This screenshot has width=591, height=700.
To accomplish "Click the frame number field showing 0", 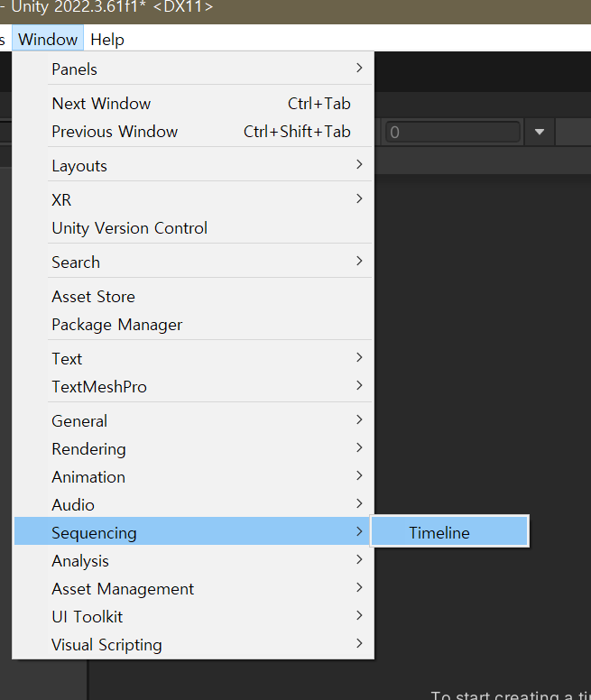I will [453, 132].
